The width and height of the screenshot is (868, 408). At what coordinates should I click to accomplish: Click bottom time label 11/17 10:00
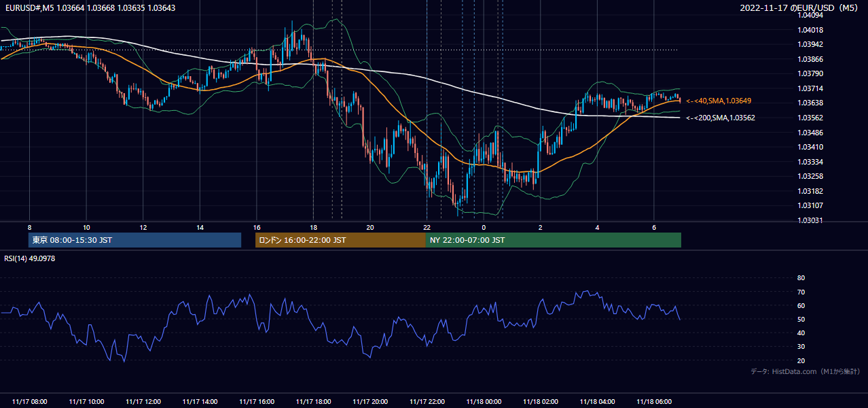coord(86,402)
